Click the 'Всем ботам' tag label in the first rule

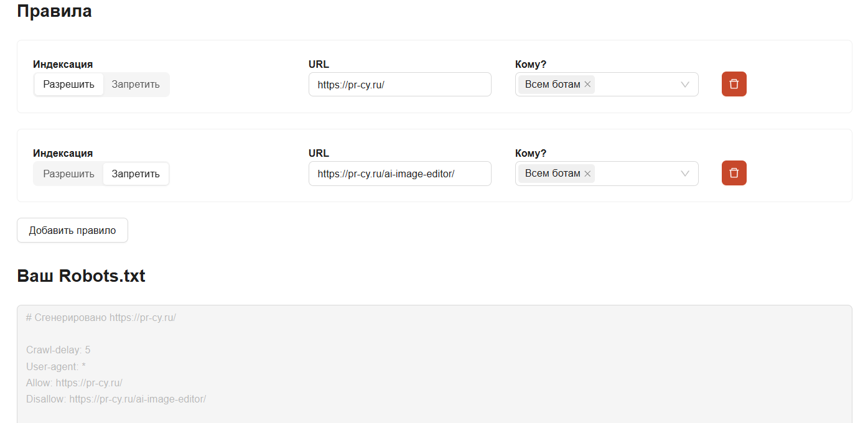click(x=552, y=85)
